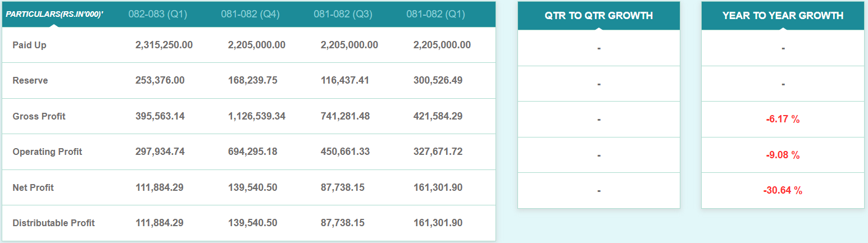Click the YEAR TO YEAR GROWTH header
The height and width of the screenshot is (243, 868).
[783, 16]
